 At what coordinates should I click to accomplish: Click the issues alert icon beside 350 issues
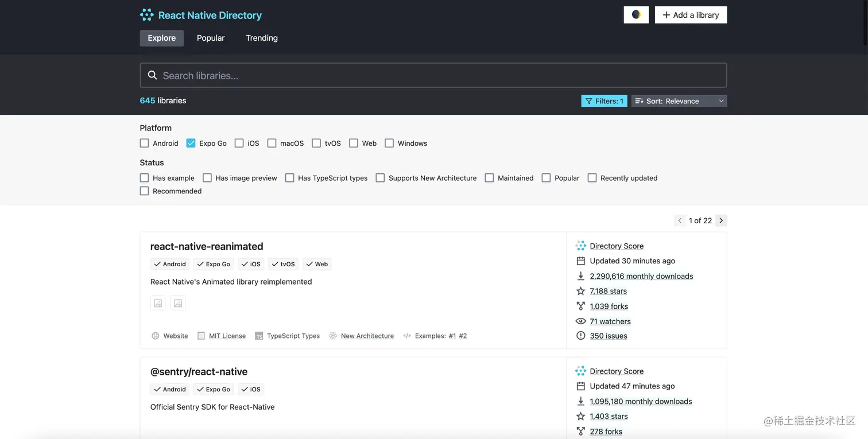click(x=580, y=336)
